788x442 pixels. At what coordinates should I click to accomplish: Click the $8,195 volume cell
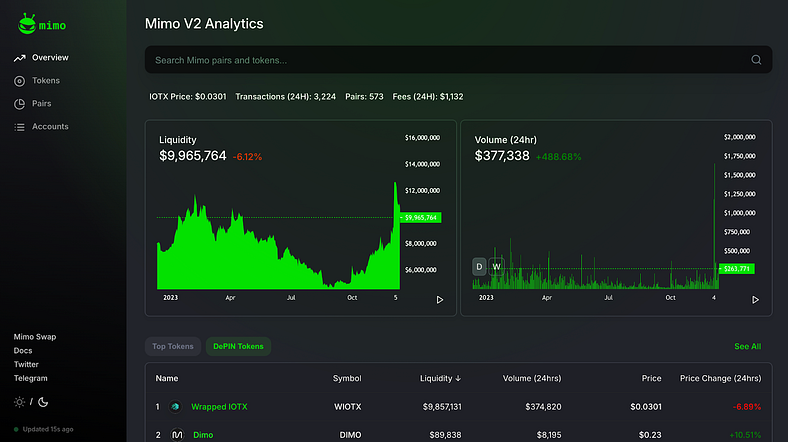[x=549, y=435]
